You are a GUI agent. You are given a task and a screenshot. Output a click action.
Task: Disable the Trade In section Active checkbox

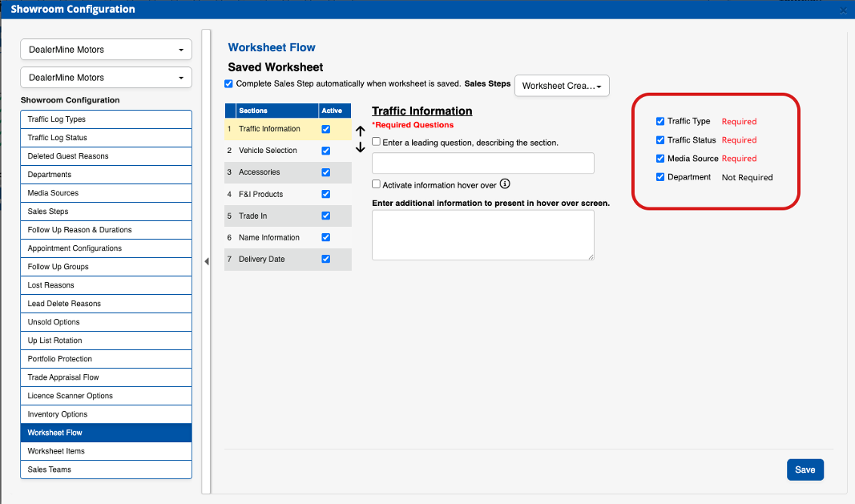tap(325, 216)
